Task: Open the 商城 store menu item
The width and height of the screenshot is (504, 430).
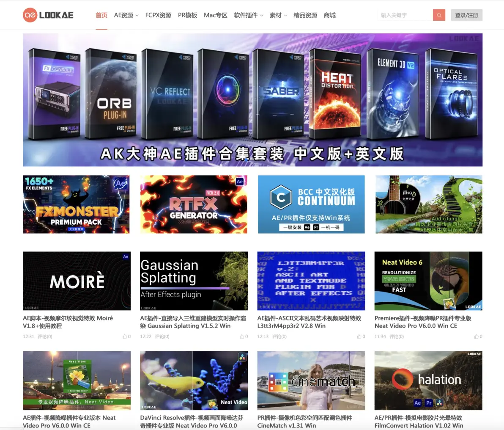Action: coord(329,15)
